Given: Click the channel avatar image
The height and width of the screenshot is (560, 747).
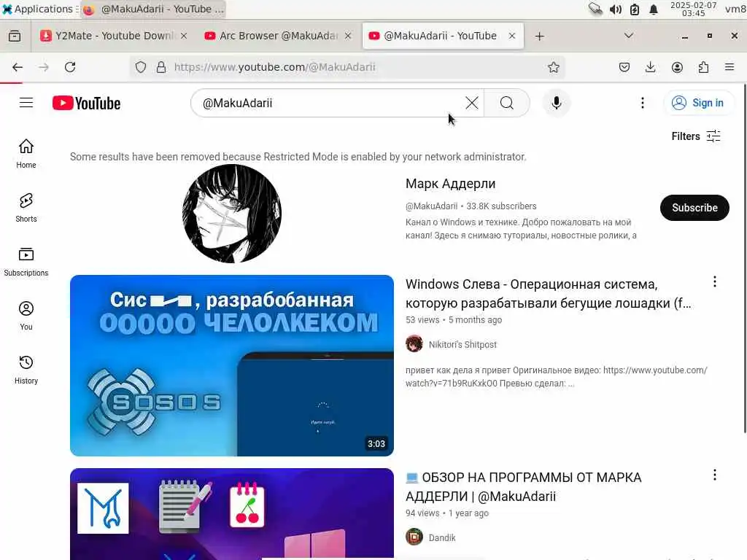Looking at the screenshot, I should 231,214.
